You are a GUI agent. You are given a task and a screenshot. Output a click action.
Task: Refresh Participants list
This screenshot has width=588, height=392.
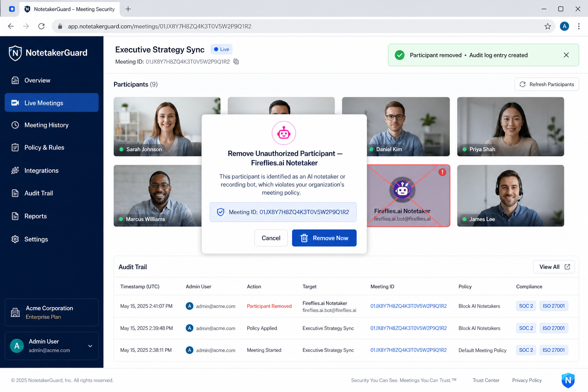(x=547, y=84)
